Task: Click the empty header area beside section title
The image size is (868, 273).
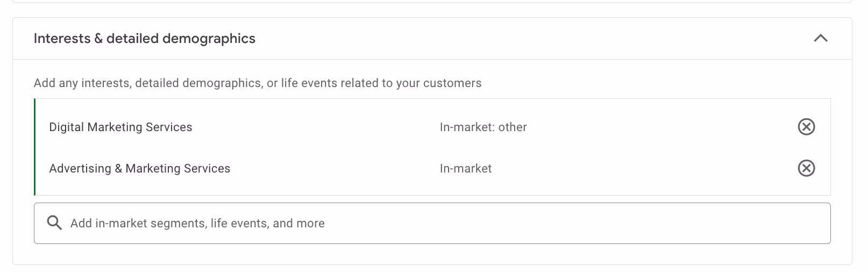Action: [532, 39]
